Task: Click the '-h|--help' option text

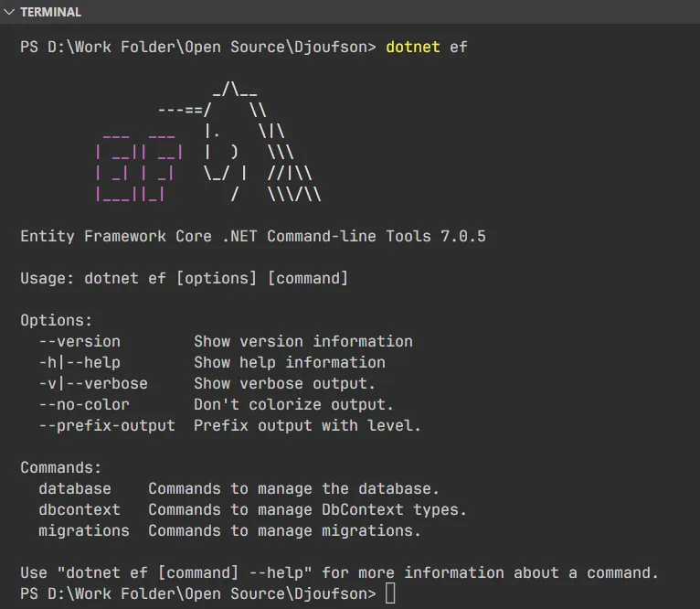Action: pos(80,362)
